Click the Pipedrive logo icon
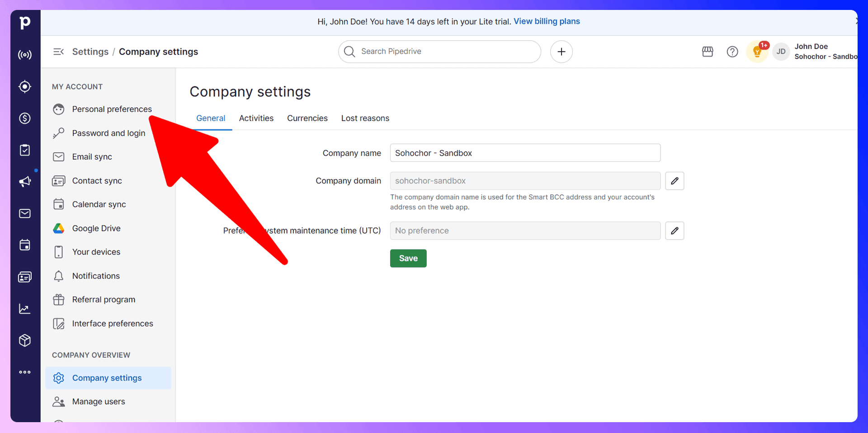Screen dimensions: 868x433 point(25,22)
